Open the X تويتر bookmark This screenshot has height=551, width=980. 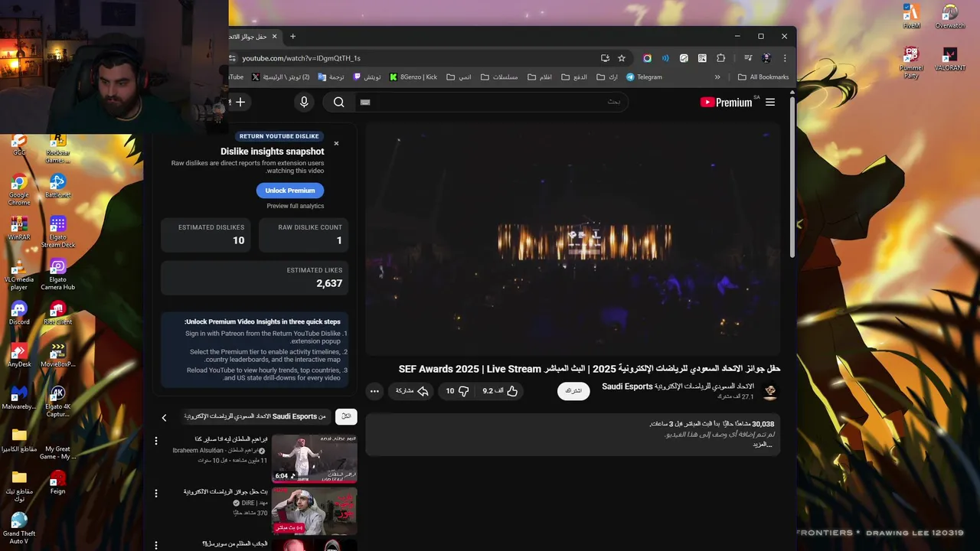(281, 77)
